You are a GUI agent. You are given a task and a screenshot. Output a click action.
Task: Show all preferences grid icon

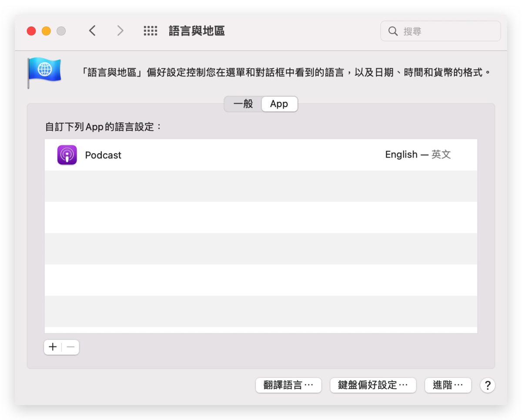[150, 31]
